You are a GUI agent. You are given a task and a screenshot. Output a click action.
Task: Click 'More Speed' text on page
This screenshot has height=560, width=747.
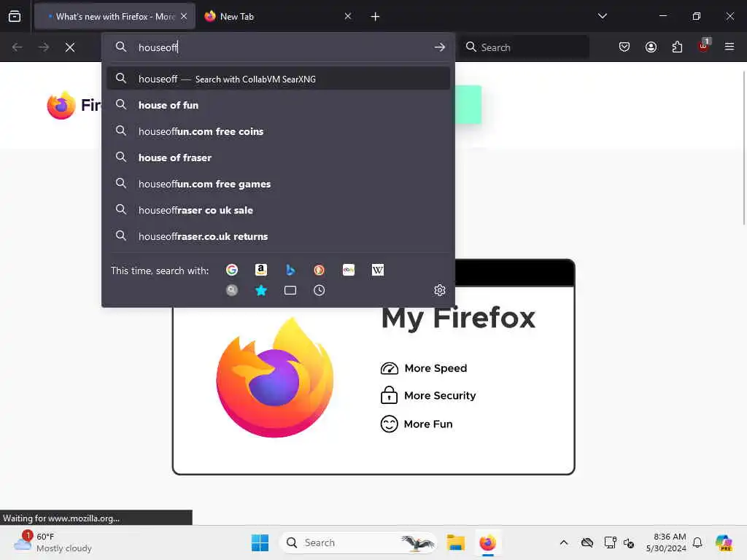click(x=436, y=368)
